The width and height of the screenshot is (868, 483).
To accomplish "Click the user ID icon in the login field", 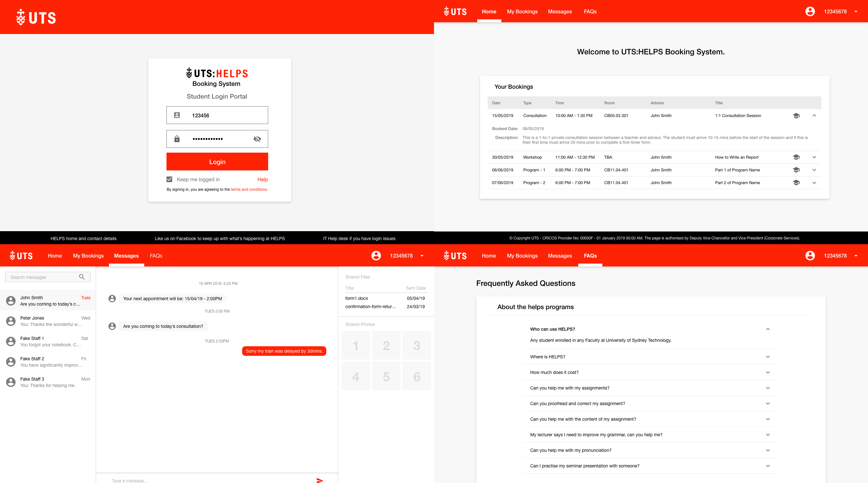I will pos(177,115).
